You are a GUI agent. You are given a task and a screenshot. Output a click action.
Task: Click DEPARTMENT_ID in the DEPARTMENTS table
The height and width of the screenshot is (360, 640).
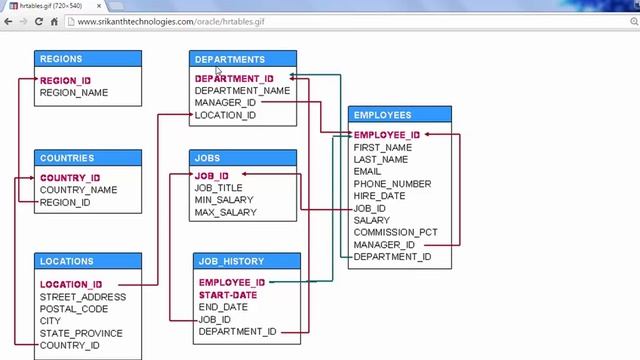click(x=234, y=78)
